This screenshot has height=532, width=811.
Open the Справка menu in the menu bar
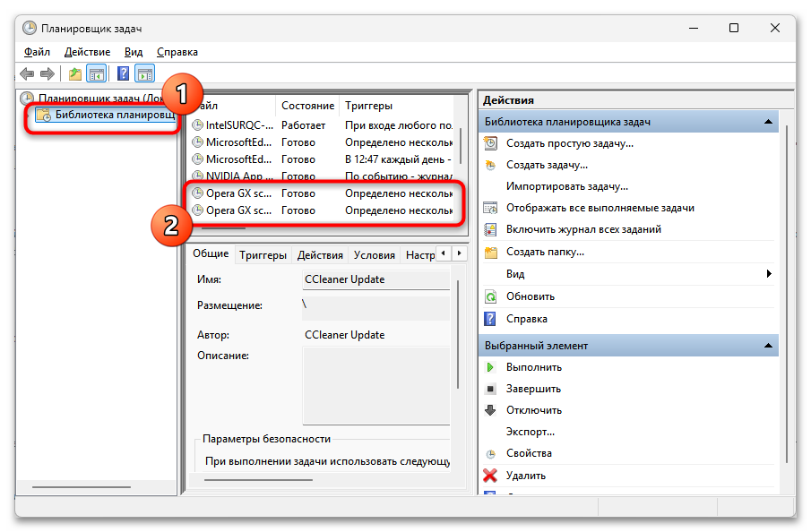click(177, 52)
